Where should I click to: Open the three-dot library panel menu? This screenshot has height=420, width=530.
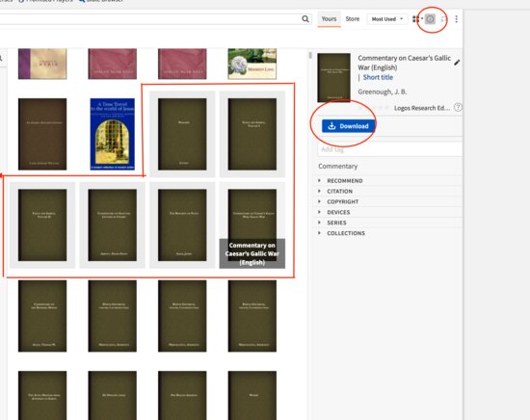[457, 19]
